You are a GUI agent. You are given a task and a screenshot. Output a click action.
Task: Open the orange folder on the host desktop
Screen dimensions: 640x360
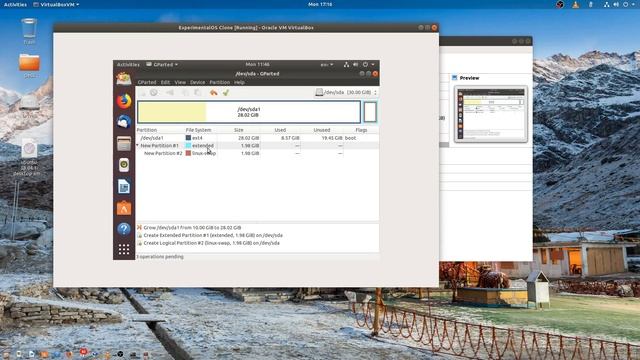click(29, 65)
